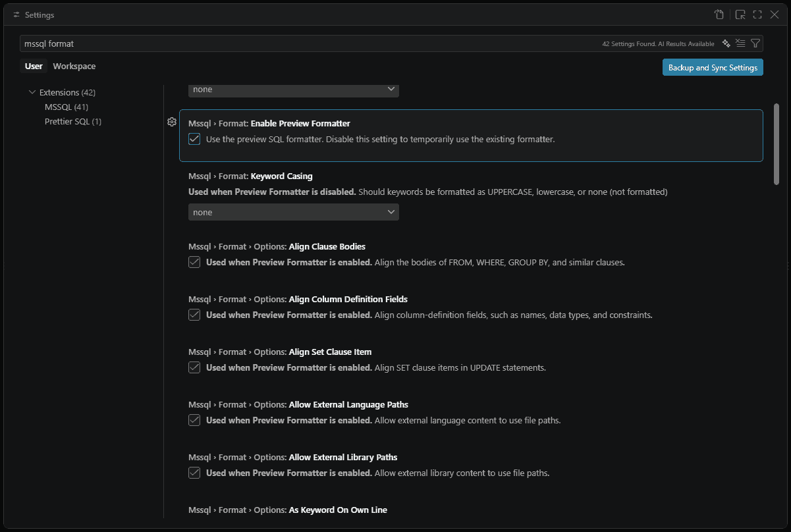Click the 'Enable Preview Formatter' setting title
The height and width of the screenshot is (532, 791).
(300, 124)
